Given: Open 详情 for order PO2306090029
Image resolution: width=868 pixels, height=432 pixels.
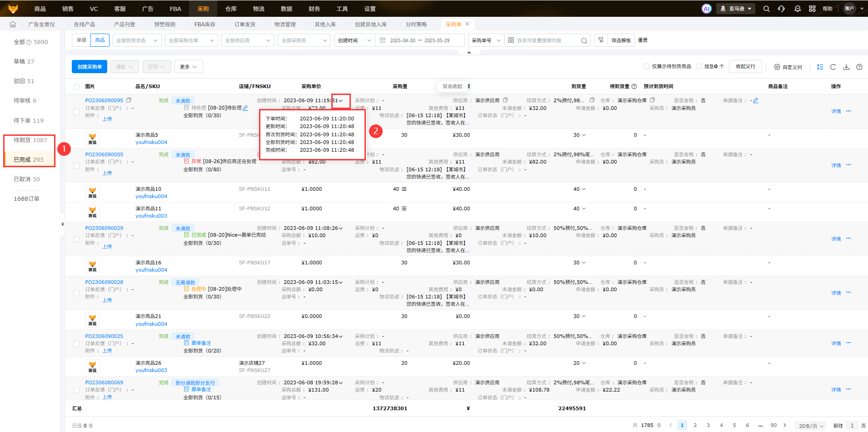Looking at the screenshot, I should click(x=836, y=239).
